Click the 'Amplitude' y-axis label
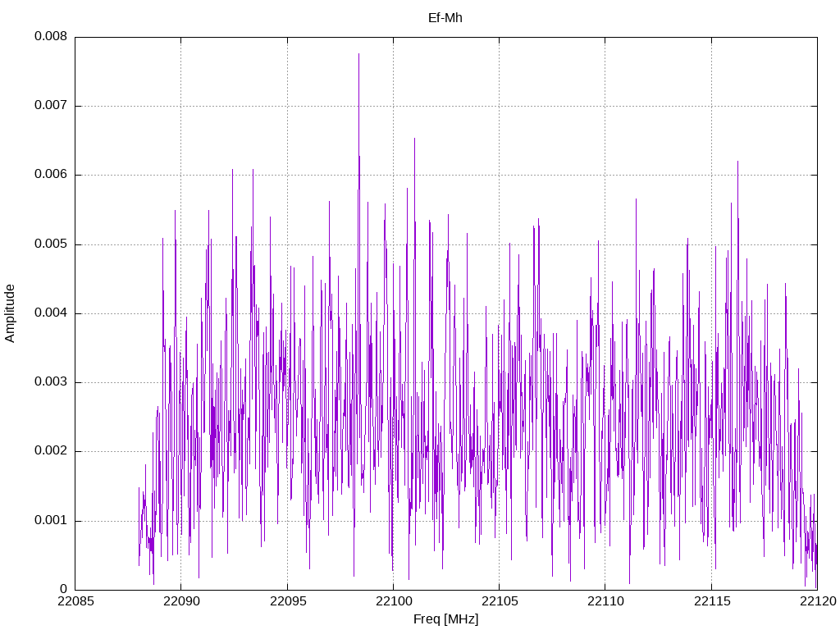 click(10, 313)
